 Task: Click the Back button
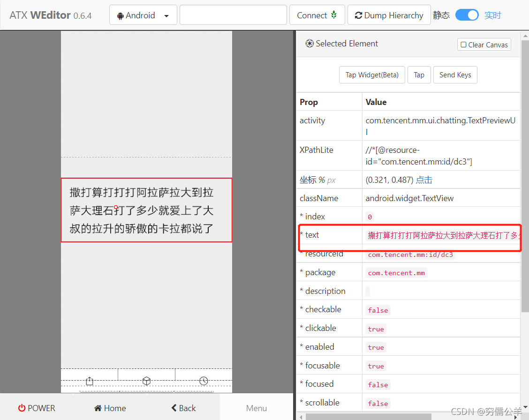(x=183, y=408)
